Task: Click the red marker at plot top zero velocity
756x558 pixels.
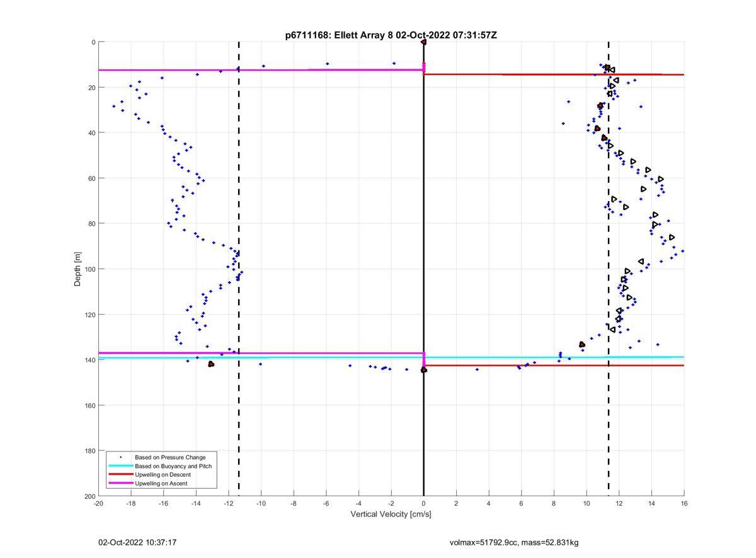Action: (423, 42)
